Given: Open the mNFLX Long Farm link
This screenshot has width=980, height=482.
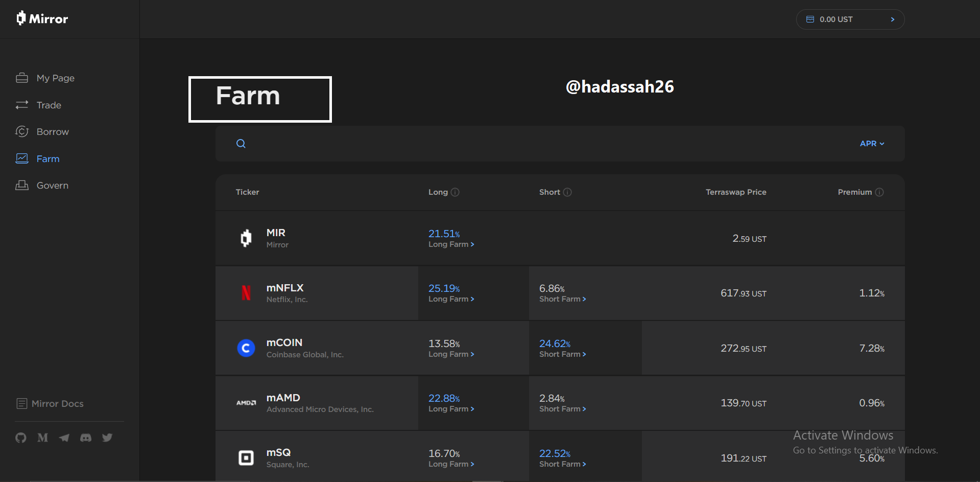Looking at the screenshot, I should click(451, 299).
